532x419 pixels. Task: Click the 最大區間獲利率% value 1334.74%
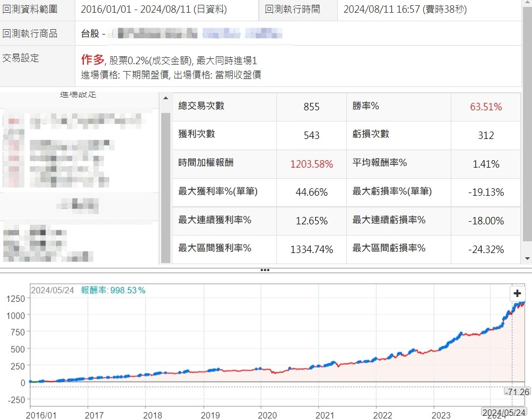click(311, 249)
